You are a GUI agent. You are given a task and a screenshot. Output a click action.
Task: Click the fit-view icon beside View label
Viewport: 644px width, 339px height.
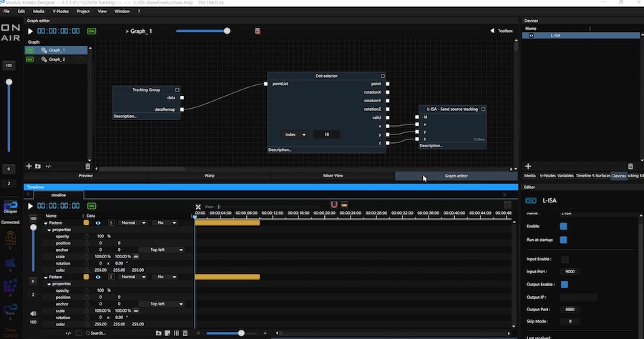(198, 207)
